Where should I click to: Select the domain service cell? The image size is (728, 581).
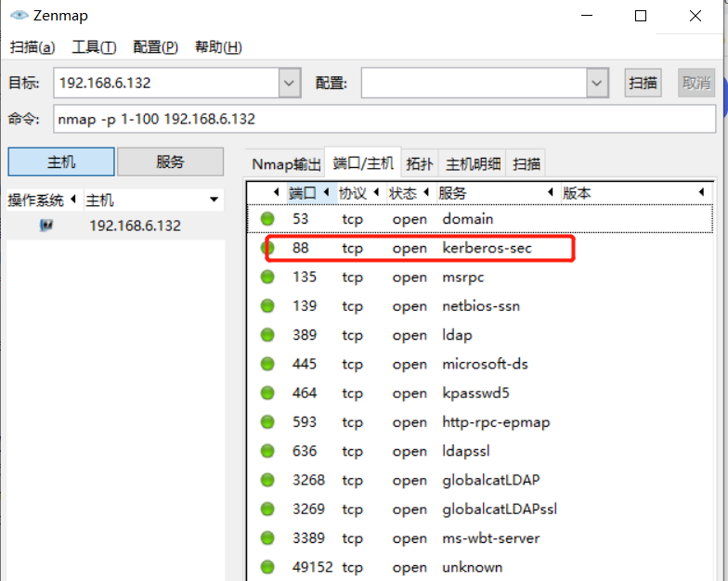[x=468, y=219]
